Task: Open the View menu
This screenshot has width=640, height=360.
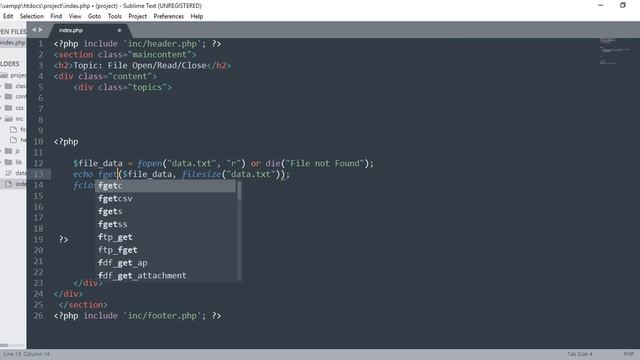Action: coord(75,16)
